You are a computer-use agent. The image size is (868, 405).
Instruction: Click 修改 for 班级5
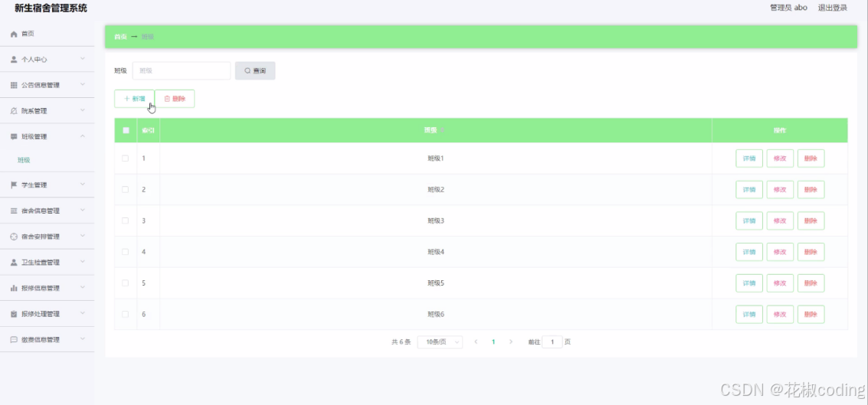[x=780, y=283]
